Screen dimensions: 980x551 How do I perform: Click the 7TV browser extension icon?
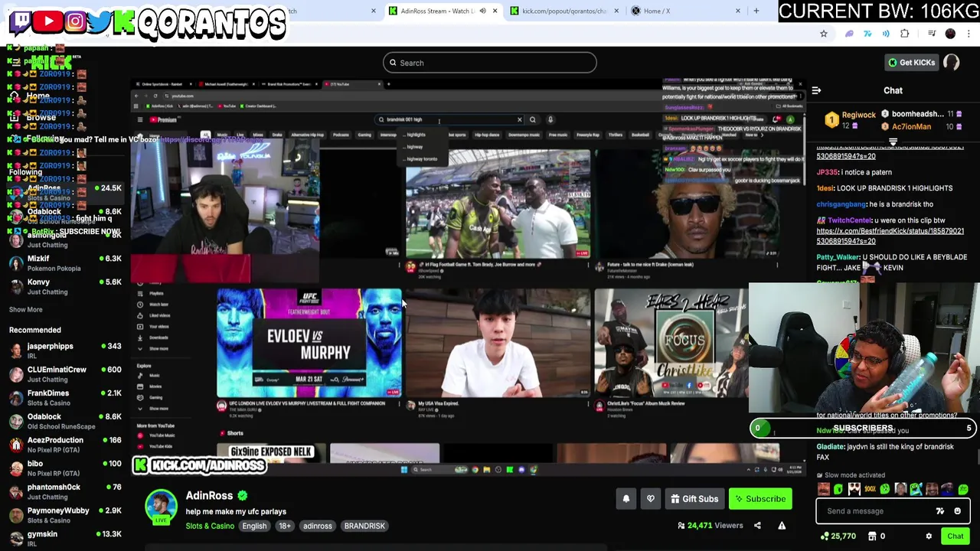tap(867, 34)
